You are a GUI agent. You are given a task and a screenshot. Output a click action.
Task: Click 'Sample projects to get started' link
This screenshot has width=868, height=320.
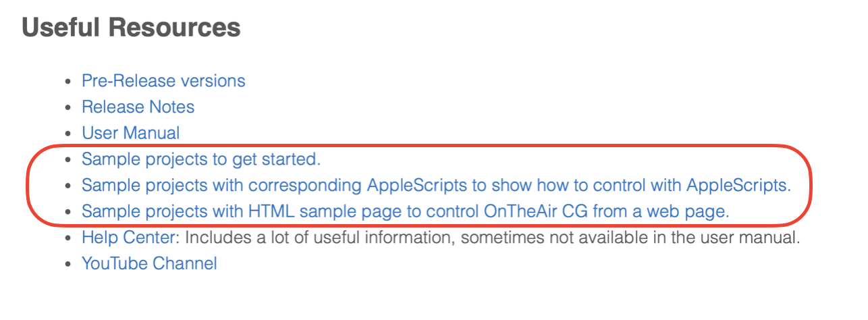pyautogui.click(x=201, y=159)
